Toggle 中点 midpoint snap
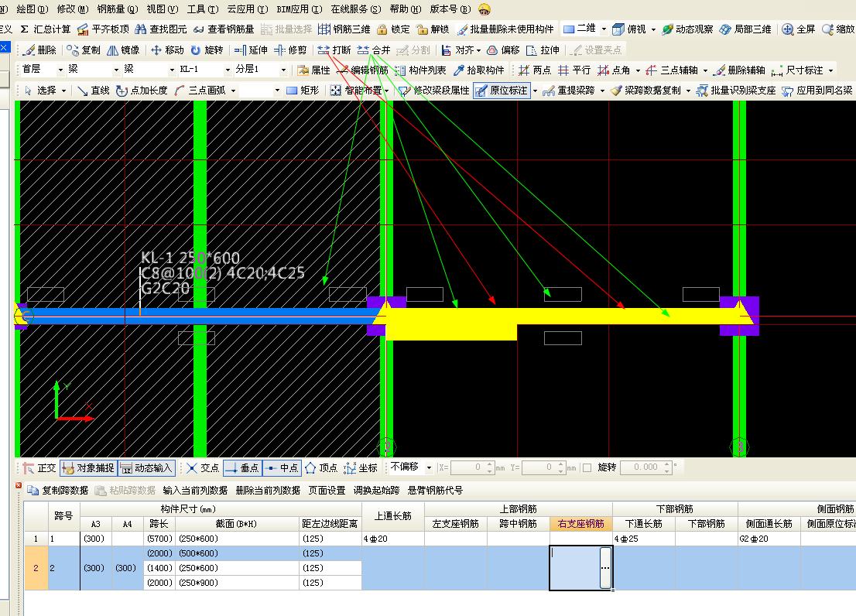 point(282,468)
